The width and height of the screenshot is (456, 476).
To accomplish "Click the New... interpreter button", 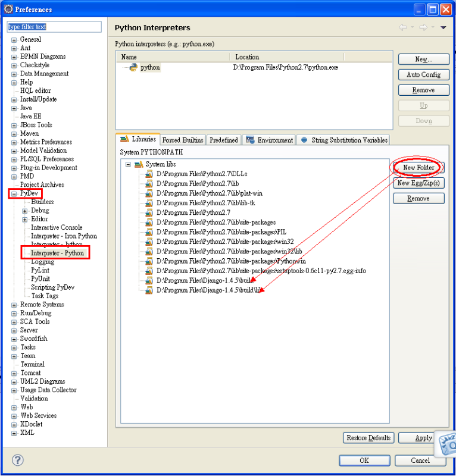I will pyautogui.click(x=424, y=59).
